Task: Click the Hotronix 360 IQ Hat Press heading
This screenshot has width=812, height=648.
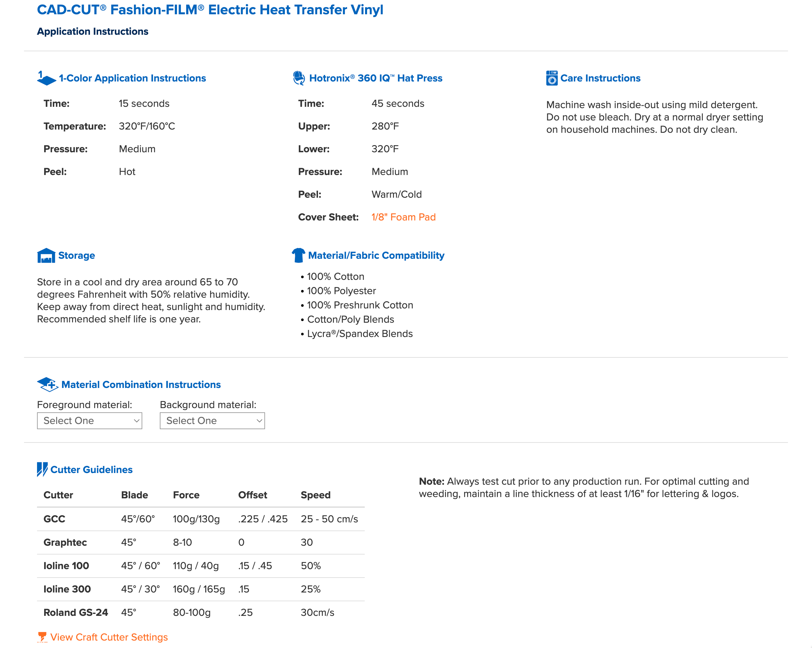Action: click(375, 78)
